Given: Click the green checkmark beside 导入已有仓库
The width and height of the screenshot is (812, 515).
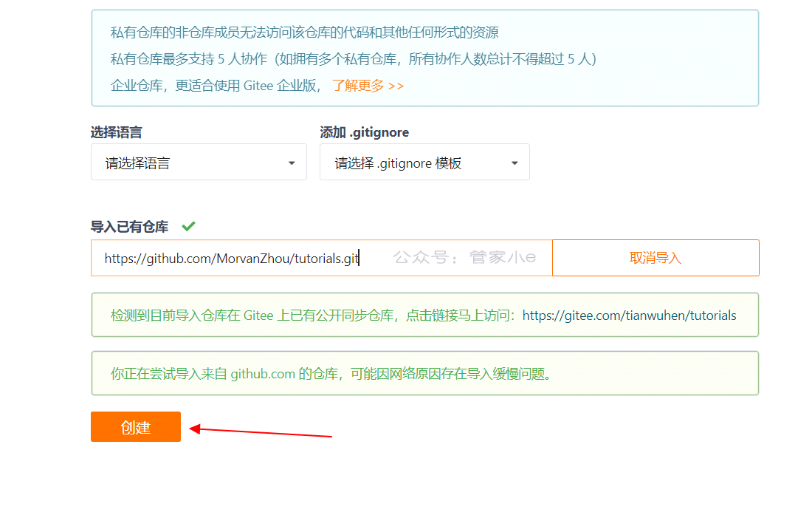Looking at the screenshot, I should [188, 226].
